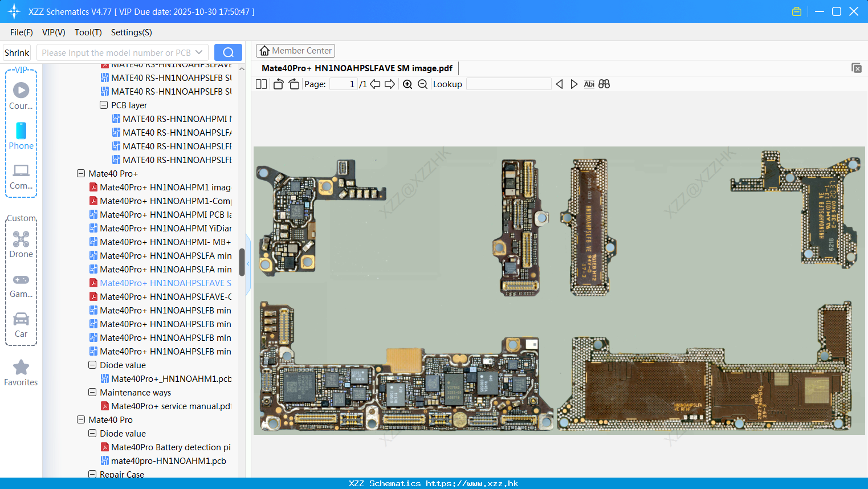Select the Drone category
868x489 pixels.
[x=21, y=244]
